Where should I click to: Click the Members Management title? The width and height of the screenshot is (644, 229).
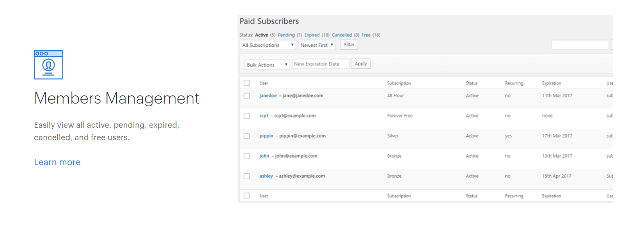point(117,98)
